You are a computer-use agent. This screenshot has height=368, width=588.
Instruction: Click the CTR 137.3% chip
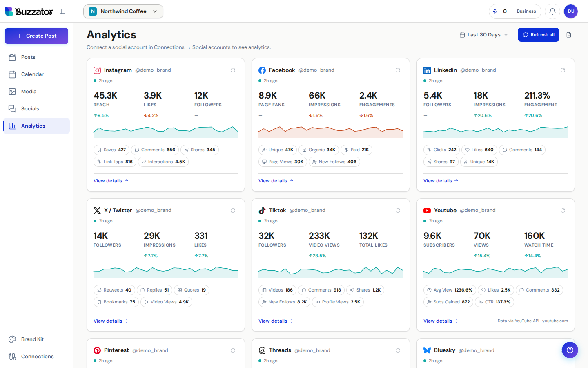tap(494, 302)
